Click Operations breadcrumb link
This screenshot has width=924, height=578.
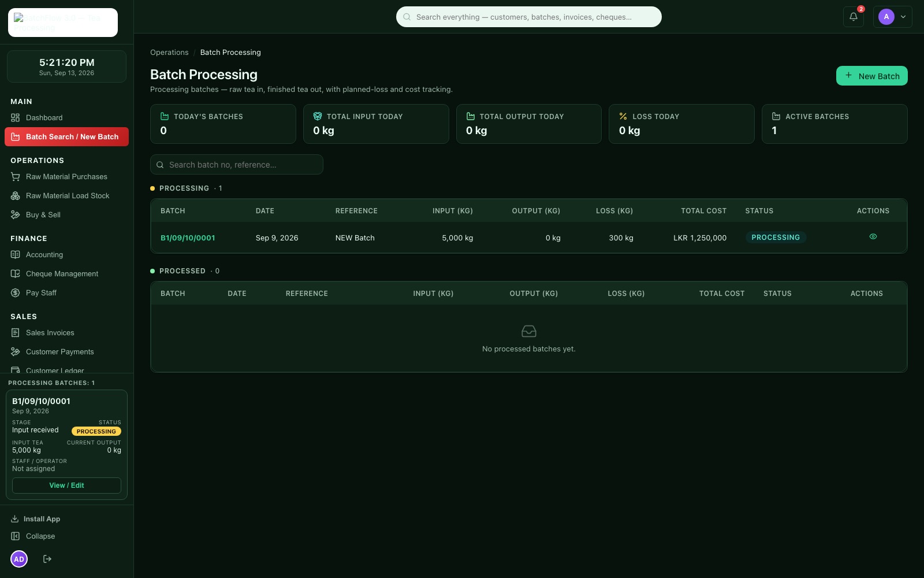coord(169,53)
